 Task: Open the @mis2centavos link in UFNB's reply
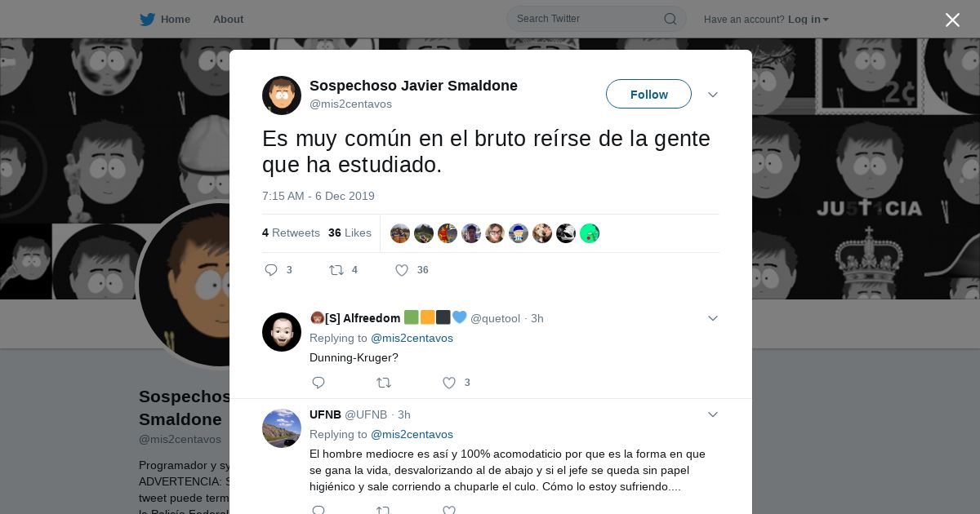412,434
